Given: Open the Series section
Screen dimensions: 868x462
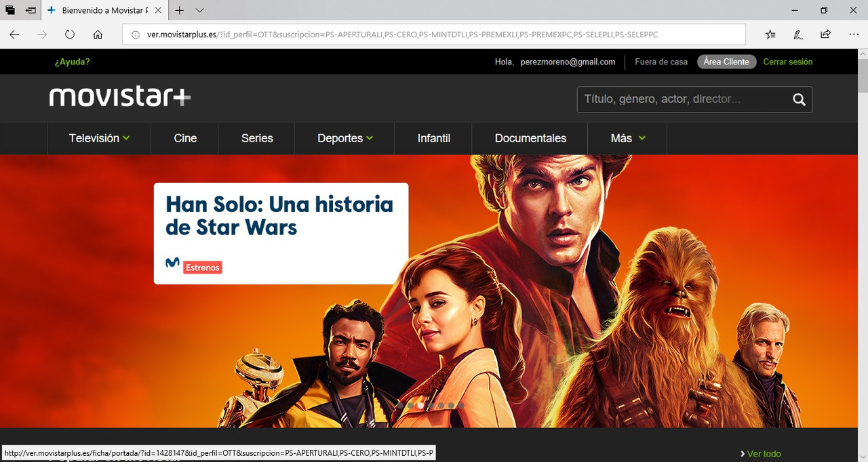Looking at the screenshot, I should pos(257,138).
